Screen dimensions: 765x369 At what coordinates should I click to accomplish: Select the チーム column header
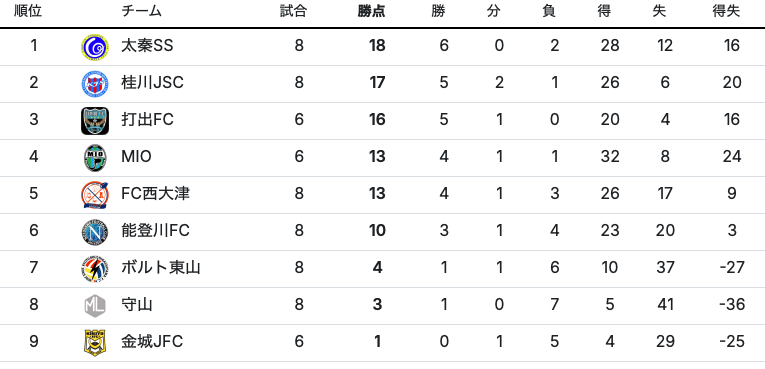point(141,11)
